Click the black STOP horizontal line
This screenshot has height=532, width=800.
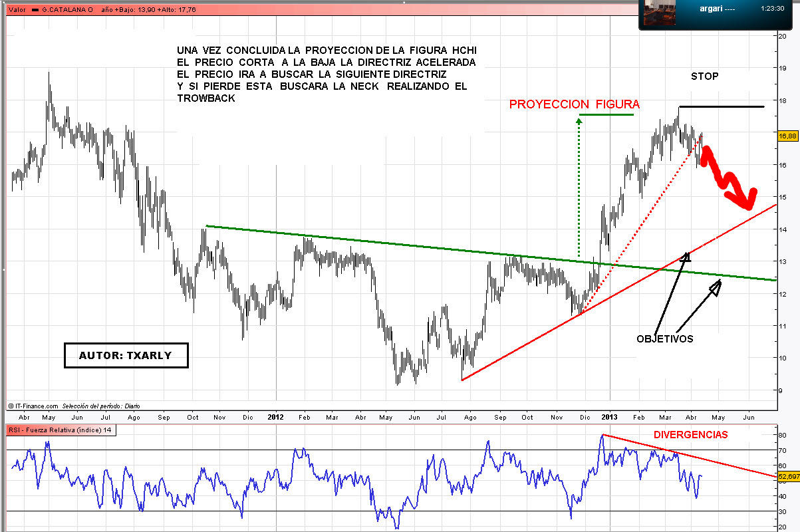[x=722, y=106]
